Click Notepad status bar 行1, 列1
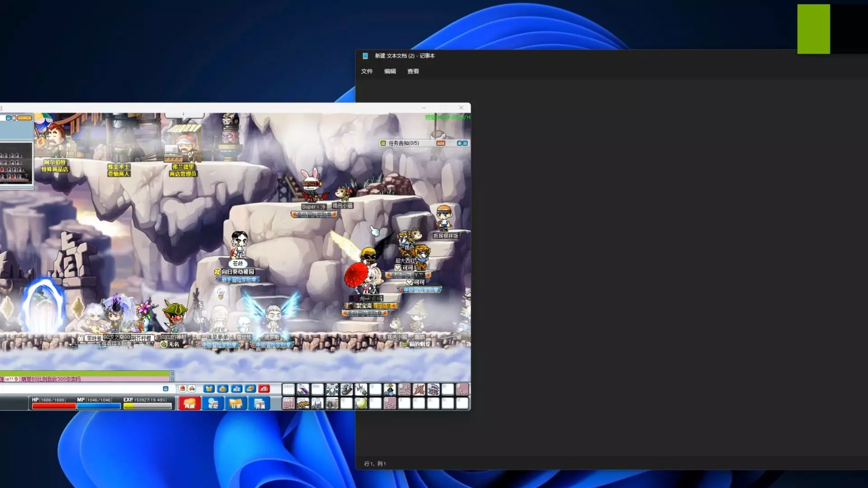This screenshot has height=488, width=868. click(375, 464)
